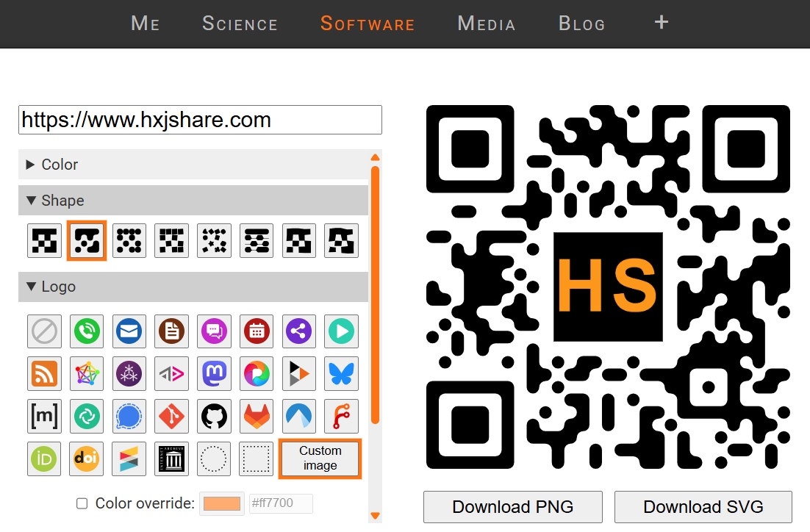Choose the green Element logo
The image size is (810, 532).
pyautogui.click(x=87, y=416)
